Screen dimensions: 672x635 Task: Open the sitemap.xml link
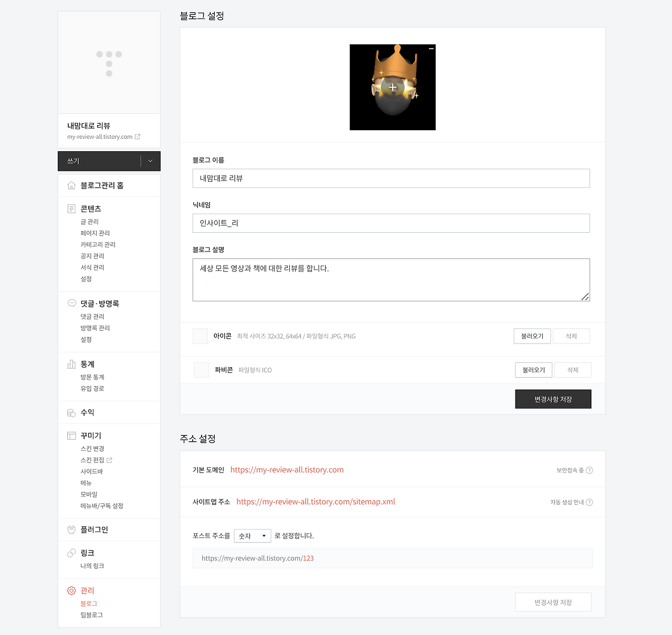tap(316, 502)
